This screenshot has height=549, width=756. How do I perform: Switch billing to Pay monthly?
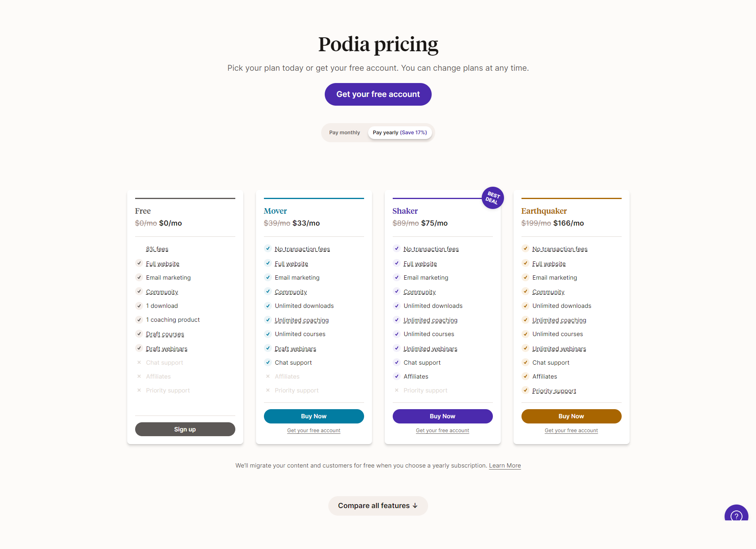click(344, 132)
